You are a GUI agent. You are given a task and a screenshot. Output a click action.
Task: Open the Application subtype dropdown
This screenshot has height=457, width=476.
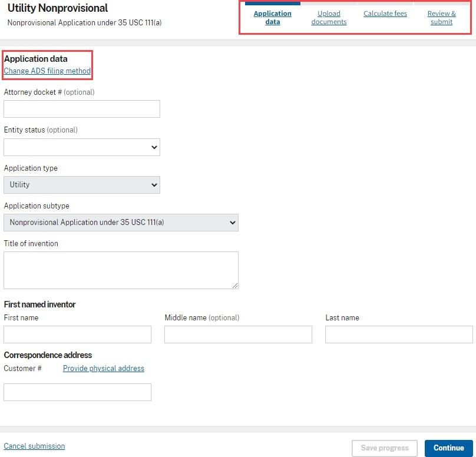pyautogui.click(x=121, y=223)
